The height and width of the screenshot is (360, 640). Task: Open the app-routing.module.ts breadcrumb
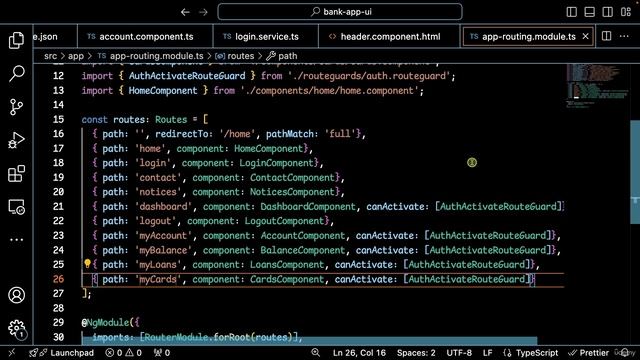click(150, 56)
